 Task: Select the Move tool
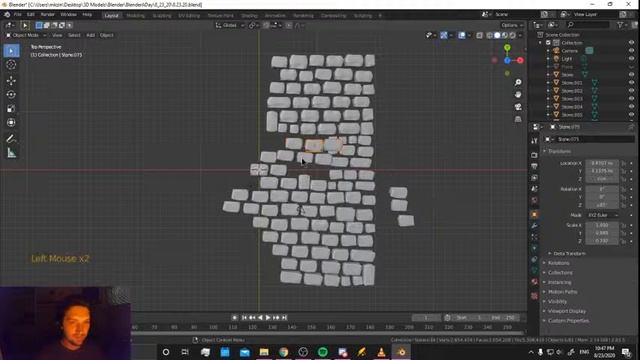click(x=11, y=80)
